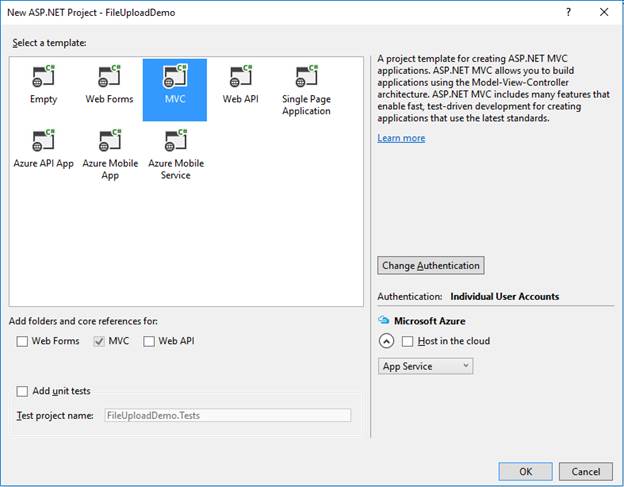
Task: Enable Add unit tests checkbox
Action: [22, 391]
